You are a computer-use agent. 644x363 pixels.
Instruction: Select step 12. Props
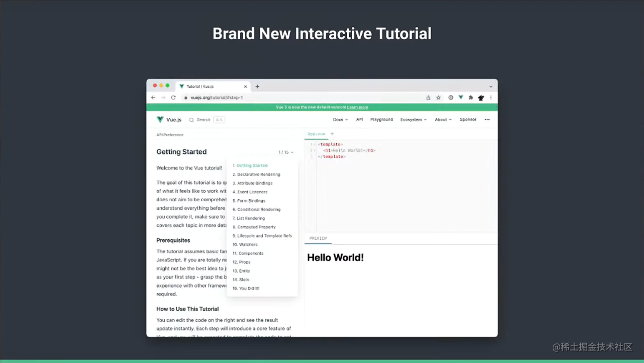click(241, 262)
